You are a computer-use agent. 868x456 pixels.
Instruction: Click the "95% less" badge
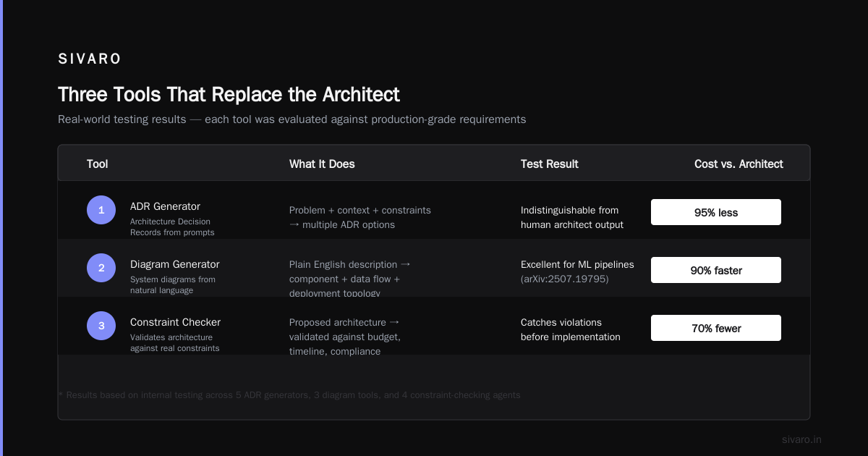[x=716, y=212]
